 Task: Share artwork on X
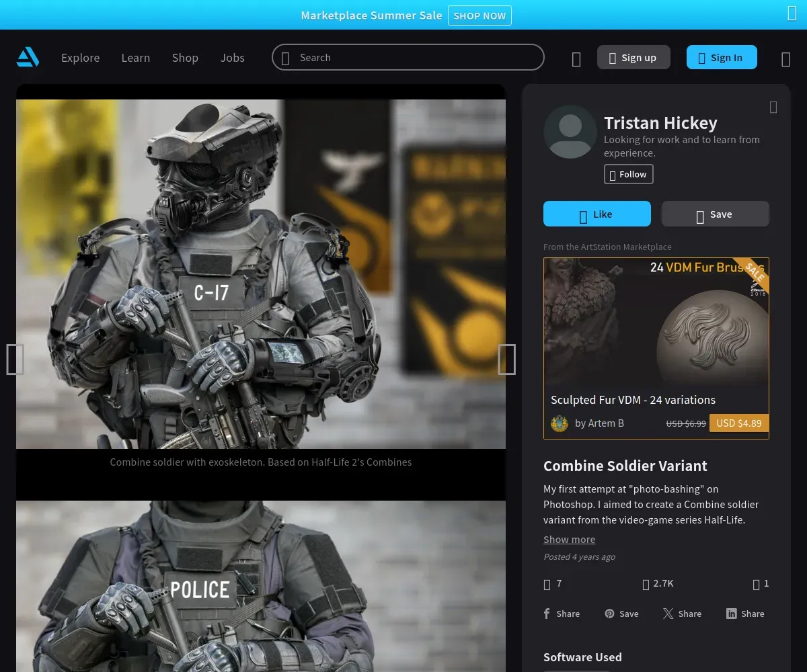[682, 614]
